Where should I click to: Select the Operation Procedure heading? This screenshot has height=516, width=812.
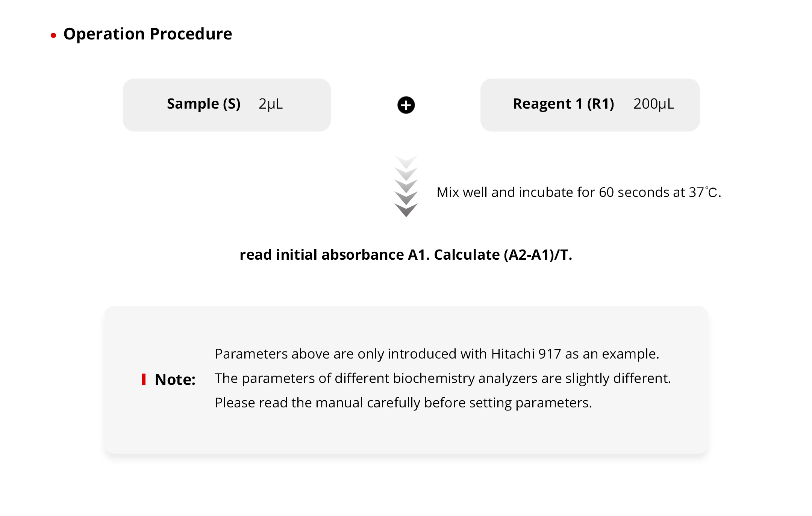click(x=148, y=34)
